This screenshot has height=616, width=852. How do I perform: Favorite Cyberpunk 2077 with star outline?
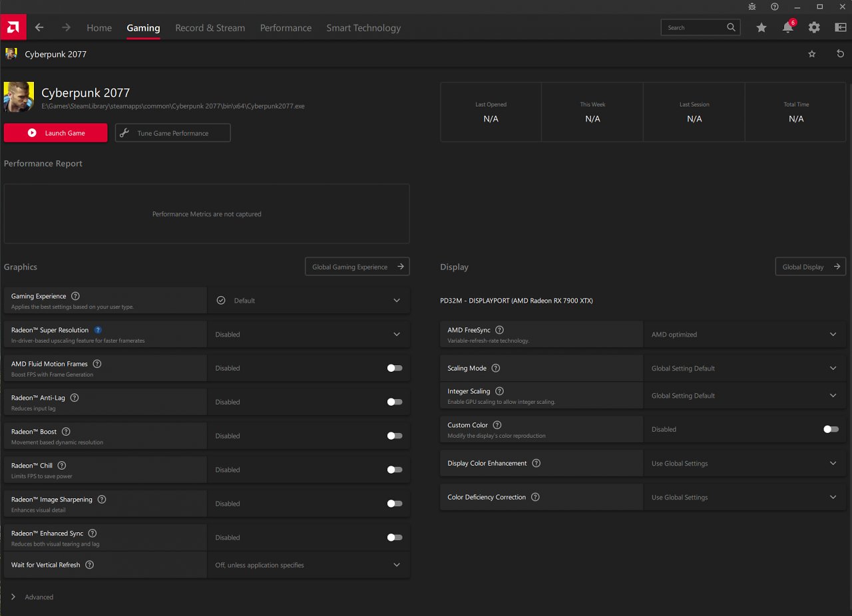[x=812, y=54]
